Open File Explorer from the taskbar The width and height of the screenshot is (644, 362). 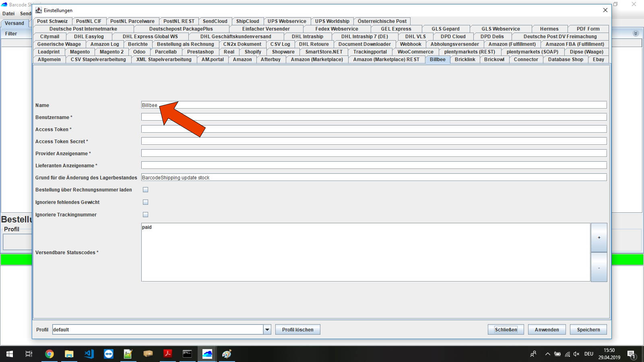[x=69, y=354]
